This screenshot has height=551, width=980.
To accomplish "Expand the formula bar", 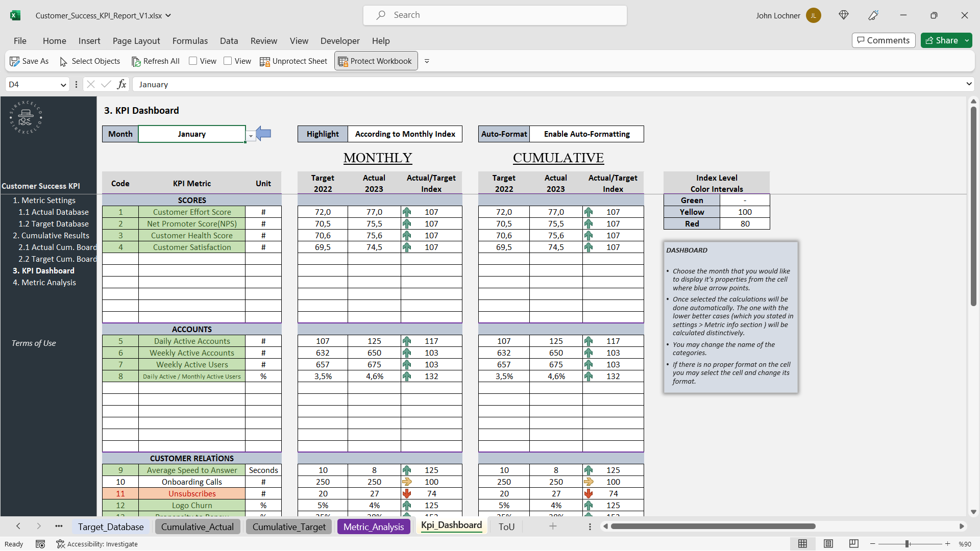I will tap(968, 84).
